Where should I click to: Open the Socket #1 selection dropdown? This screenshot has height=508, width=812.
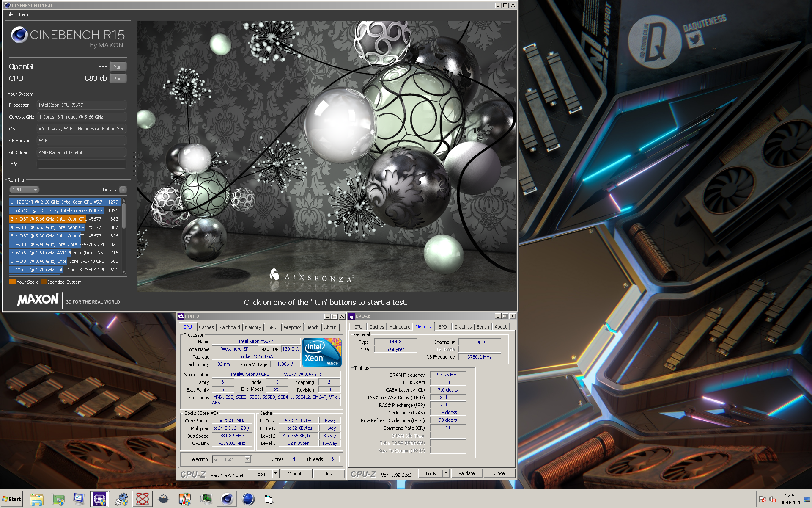[x=232, y=460]
